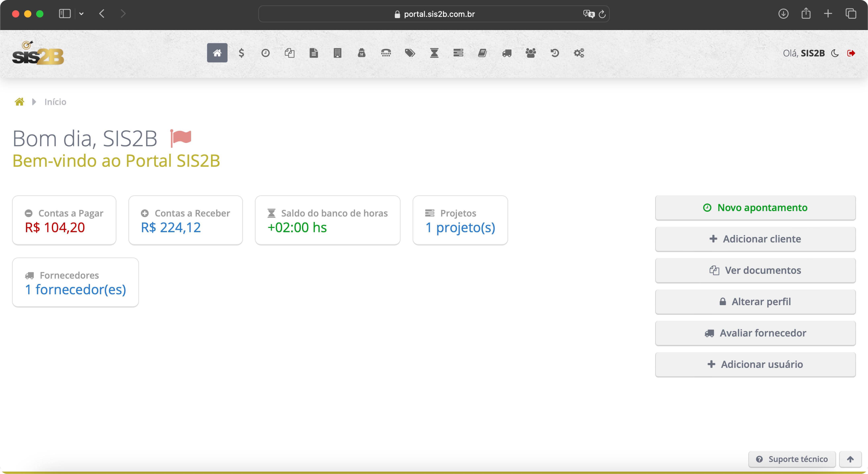The width and height of the screenshot is (868, 474).
Task: Open the gears settings icon in the navbar
Action: coord(579,53)
